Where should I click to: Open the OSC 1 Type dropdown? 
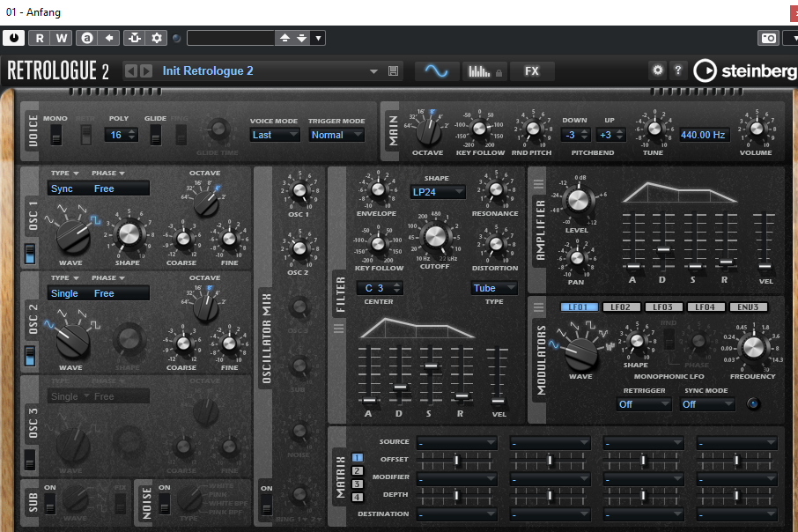point(64,174)
